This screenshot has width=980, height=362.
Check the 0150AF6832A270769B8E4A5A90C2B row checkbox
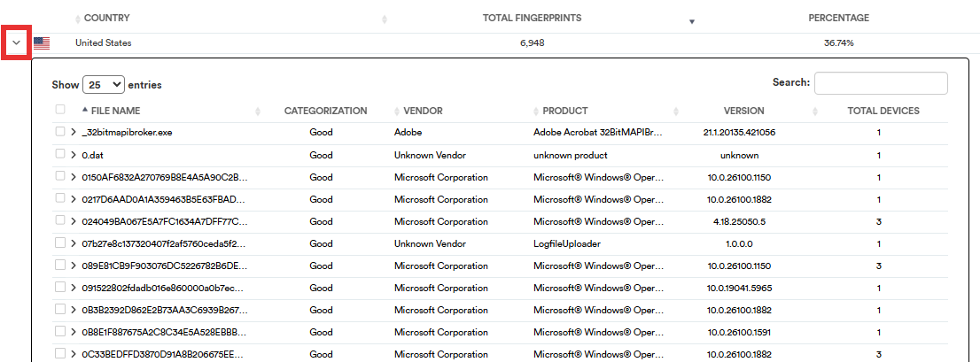click(x=60, y=176)
